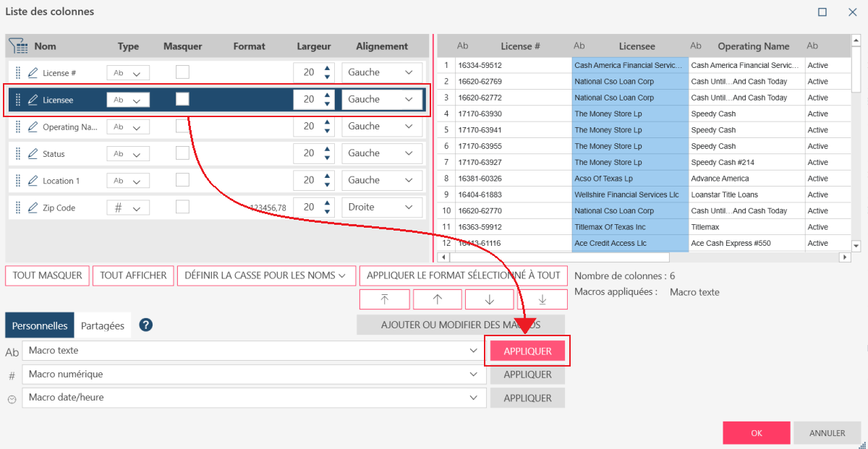
Task: Toggle the Masquer checkbox for Status
Action: tap(183, 153)
